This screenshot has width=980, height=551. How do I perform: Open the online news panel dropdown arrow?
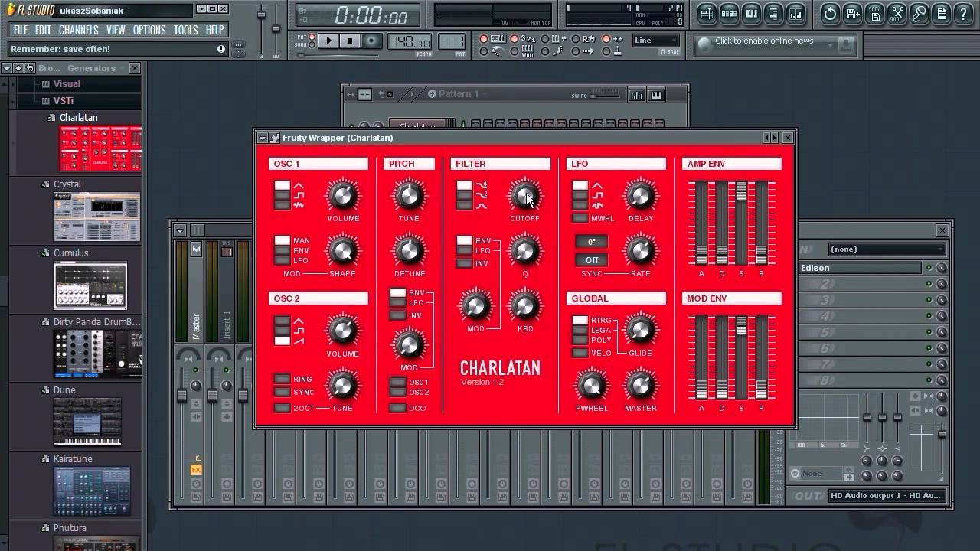(830, 45)
